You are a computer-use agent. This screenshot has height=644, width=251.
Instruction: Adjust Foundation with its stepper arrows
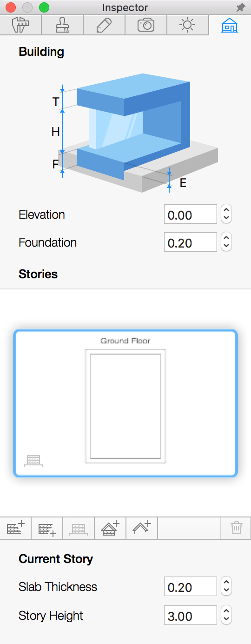(226, 242)
